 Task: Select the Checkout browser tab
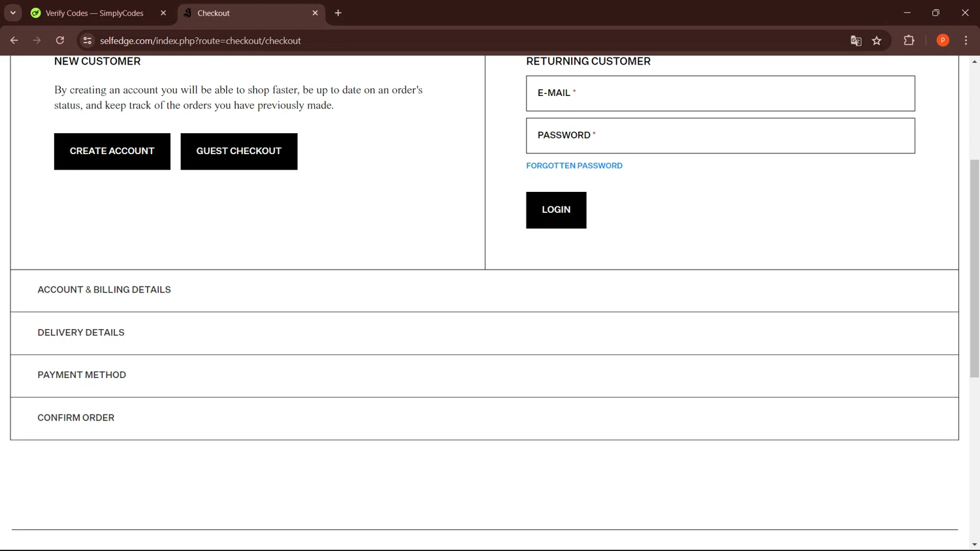point(252,13)
